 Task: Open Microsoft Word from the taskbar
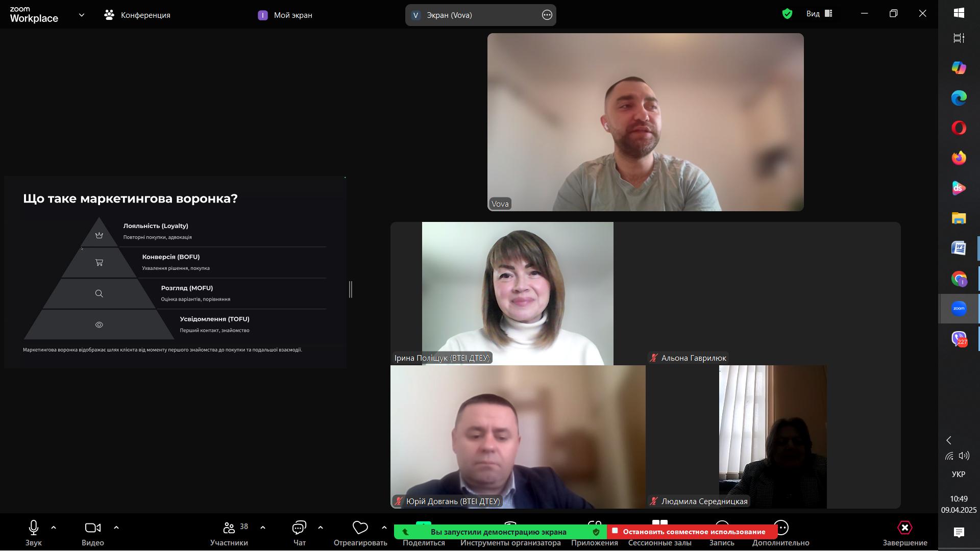[959, 248]
